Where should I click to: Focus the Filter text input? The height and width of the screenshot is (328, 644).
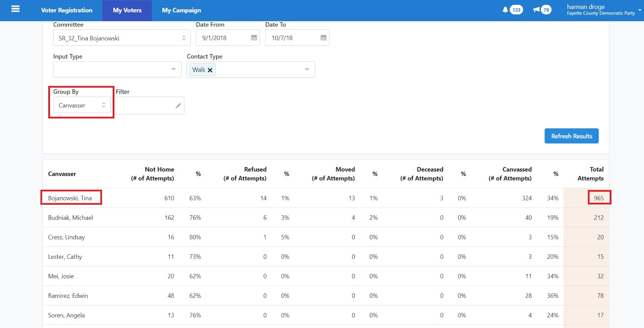coord(150,105)
